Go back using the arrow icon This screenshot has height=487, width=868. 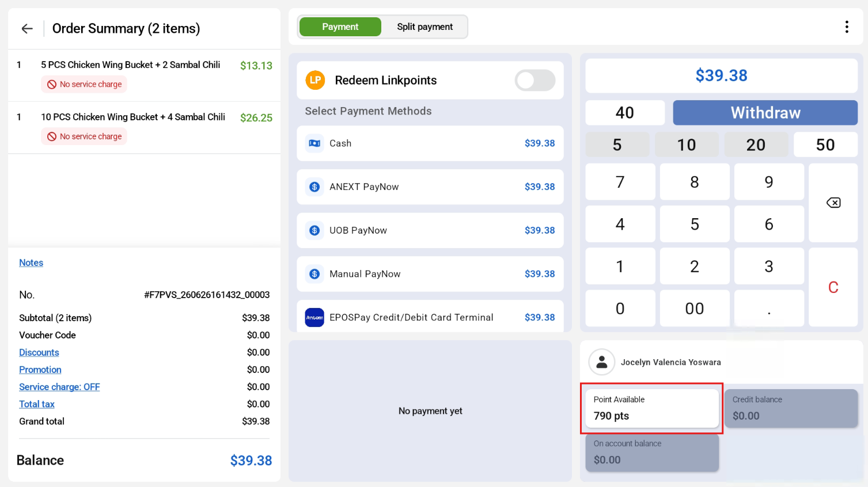[x=27, y=29]
